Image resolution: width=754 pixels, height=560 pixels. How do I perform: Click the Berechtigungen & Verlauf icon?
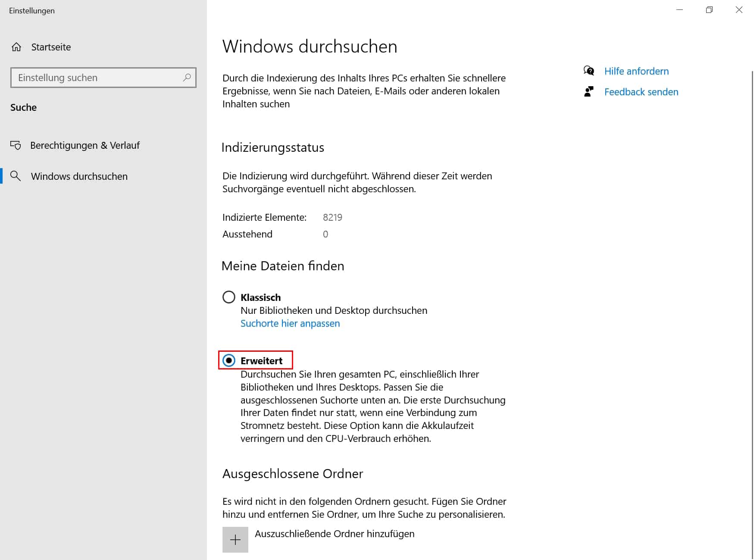(x=16, y=145)
